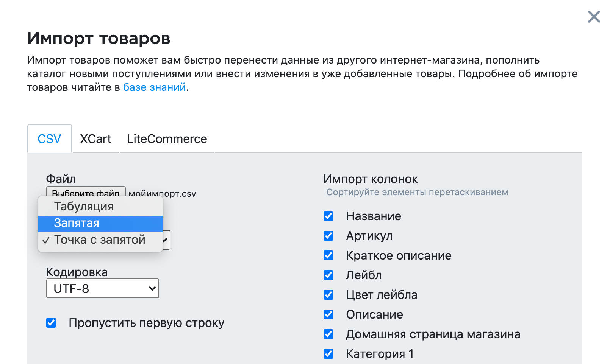Uncheck the Название column checkbox

tap(328, 216)
